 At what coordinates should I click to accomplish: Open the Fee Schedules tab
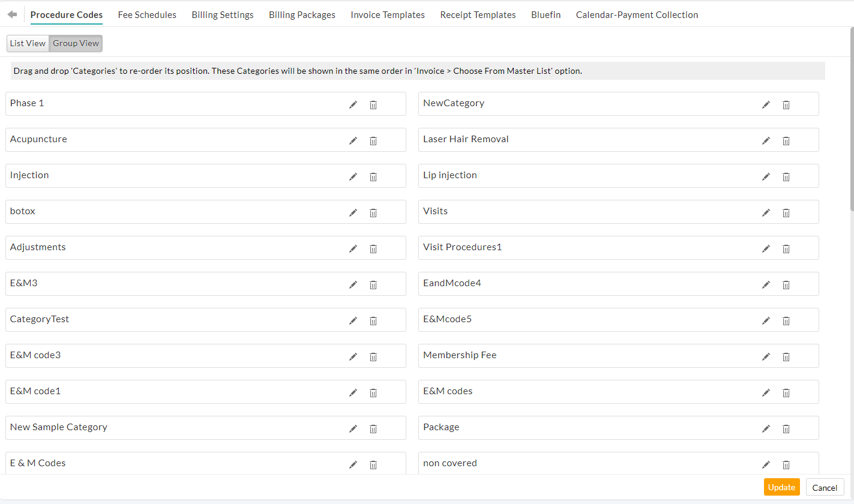[x=147, y=14]
